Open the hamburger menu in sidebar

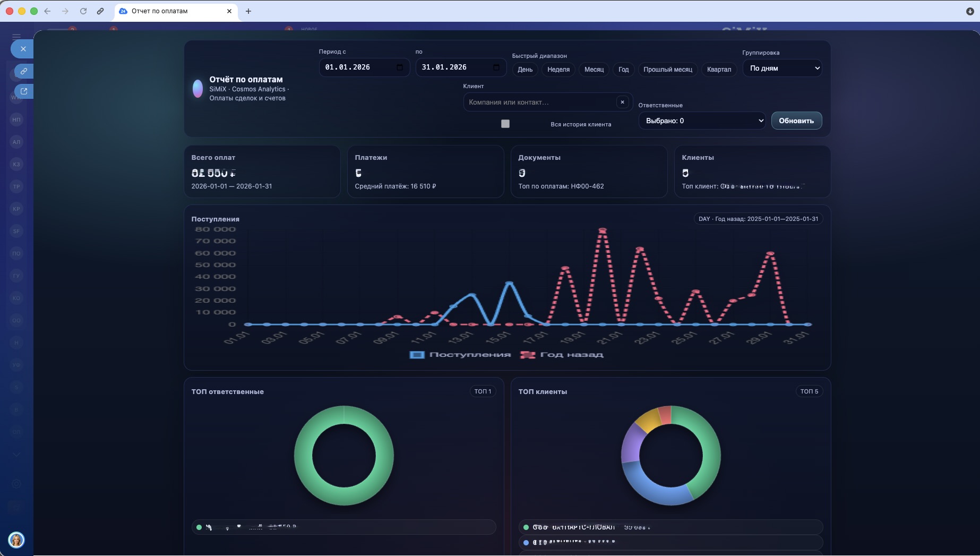click(16, 37)
